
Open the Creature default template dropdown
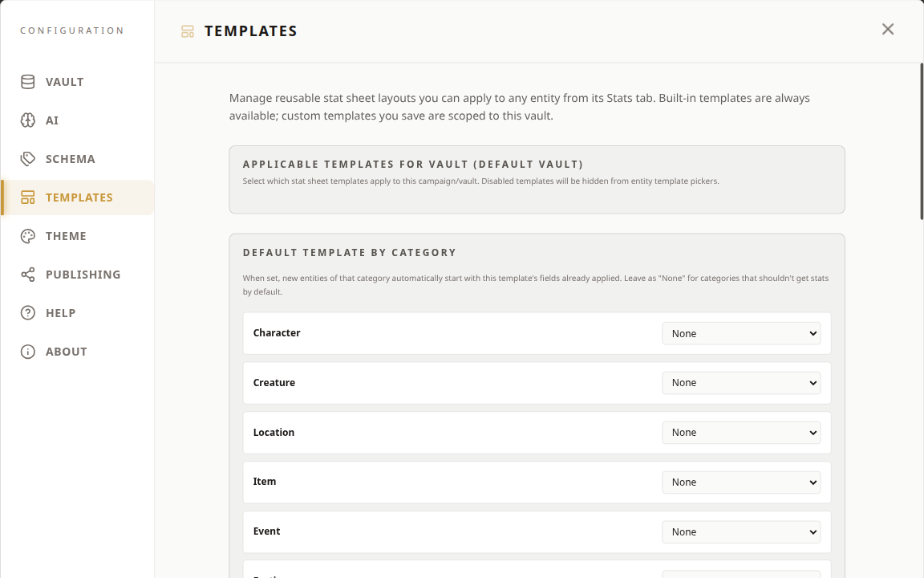click(x=741, y=383)
